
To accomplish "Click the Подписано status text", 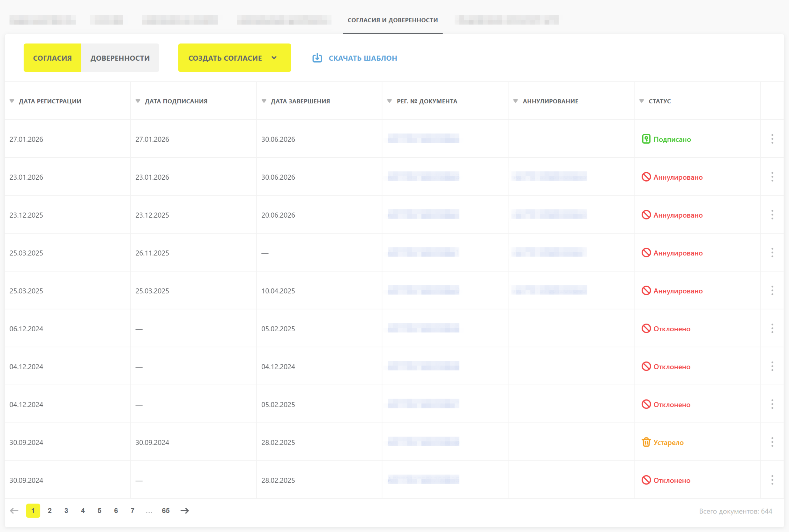I will [672, 139].
